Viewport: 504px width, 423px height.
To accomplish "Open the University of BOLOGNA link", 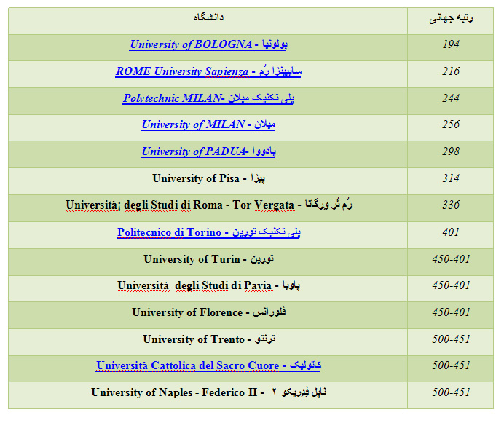I will [208, 44].
